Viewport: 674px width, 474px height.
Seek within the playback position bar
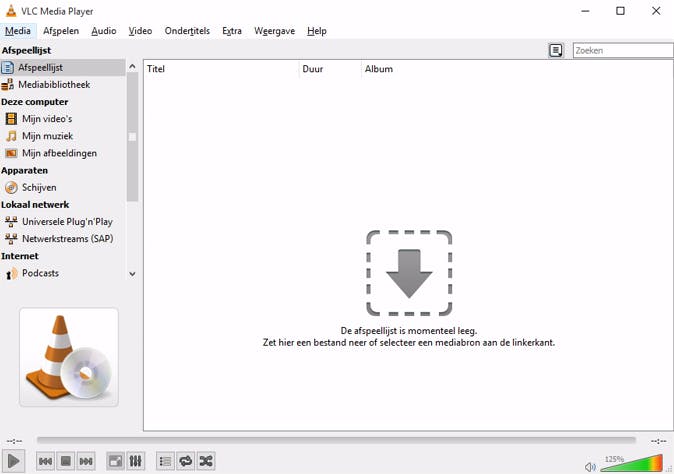click(x=336, y=440)
